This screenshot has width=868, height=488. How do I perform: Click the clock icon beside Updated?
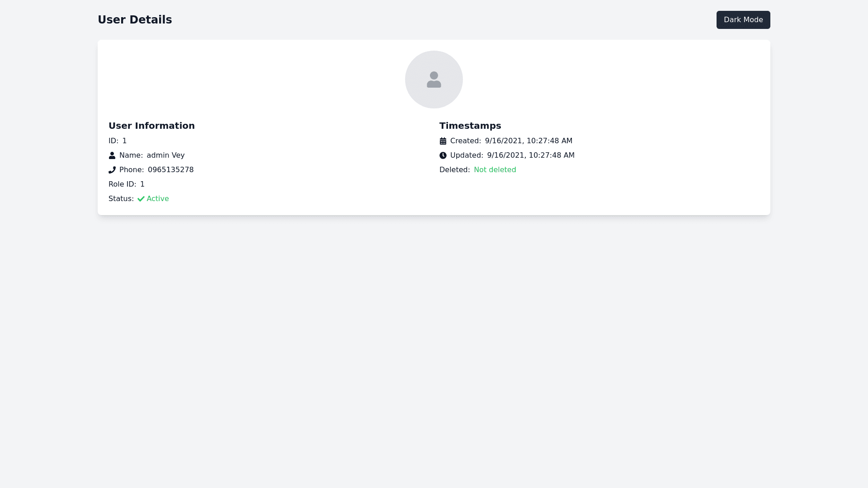click(443, 155)
